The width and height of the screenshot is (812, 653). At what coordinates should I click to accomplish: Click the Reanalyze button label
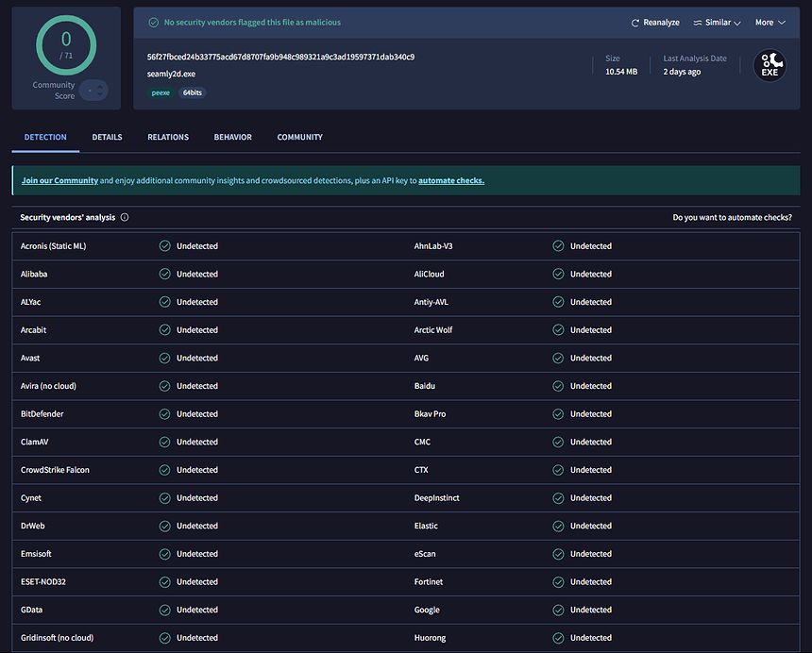click(x=661, y=23)
